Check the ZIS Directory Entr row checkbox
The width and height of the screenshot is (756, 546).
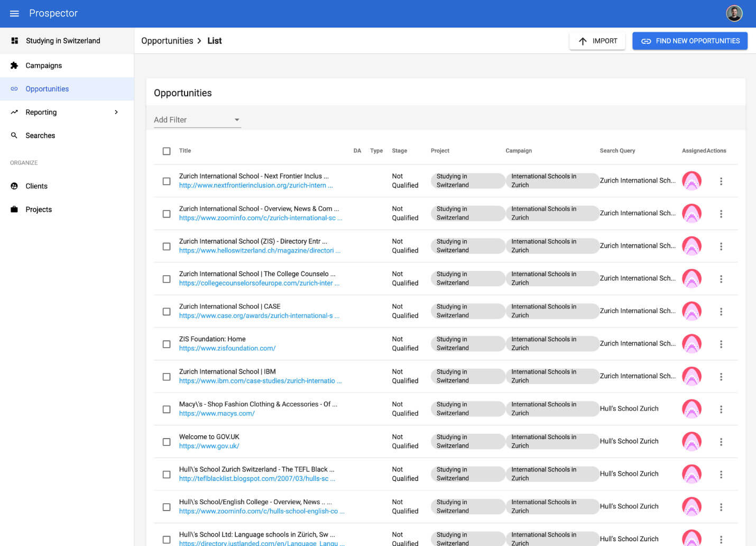point(167,247)
